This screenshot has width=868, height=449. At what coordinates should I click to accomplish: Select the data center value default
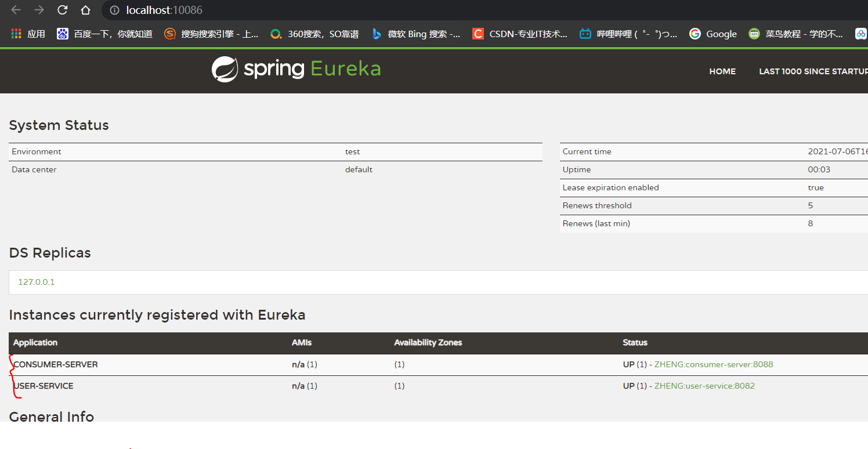point(359,169)
